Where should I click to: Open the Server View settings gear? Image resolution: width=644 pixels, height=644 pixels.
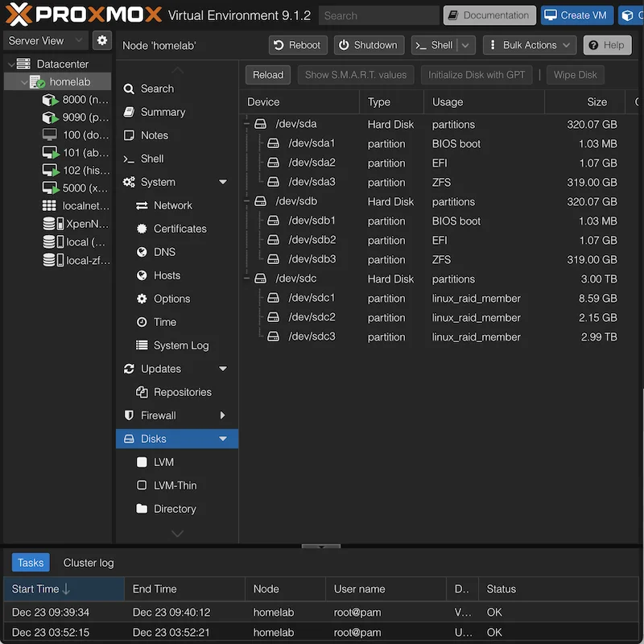[101, 39]
